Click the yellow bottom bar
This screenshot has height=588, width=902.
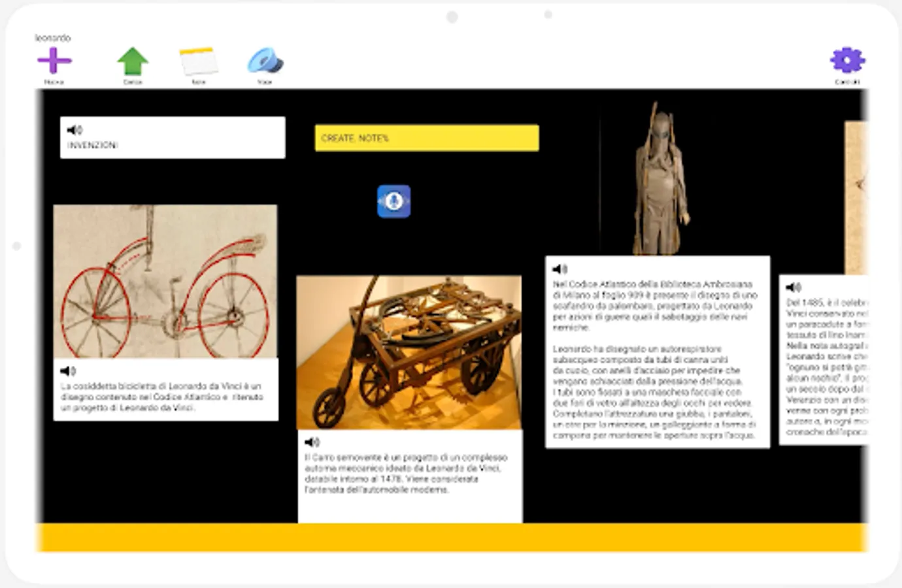pyautogui.click(x=452, y=538)
